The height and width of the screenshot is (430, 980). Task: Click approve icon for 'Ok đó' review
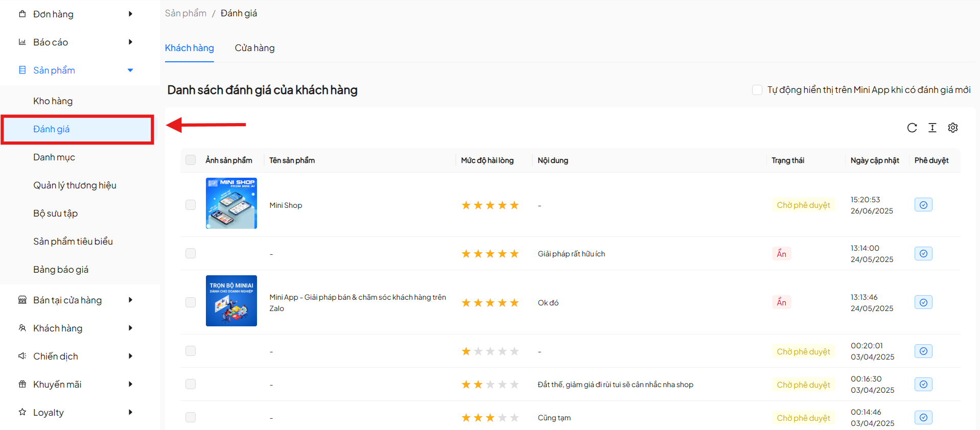point(923,302)
